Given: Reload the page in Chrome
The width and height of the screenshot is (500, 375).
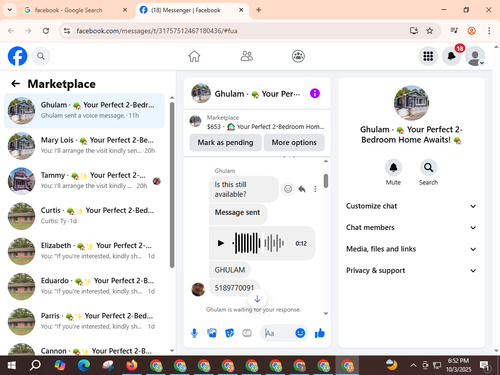Looking at the screenshot, I should pyautogui.click(x=46, y=31).
